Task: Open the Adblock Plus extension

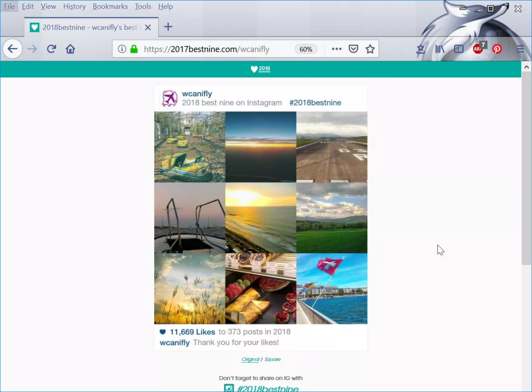Action: 478,48
